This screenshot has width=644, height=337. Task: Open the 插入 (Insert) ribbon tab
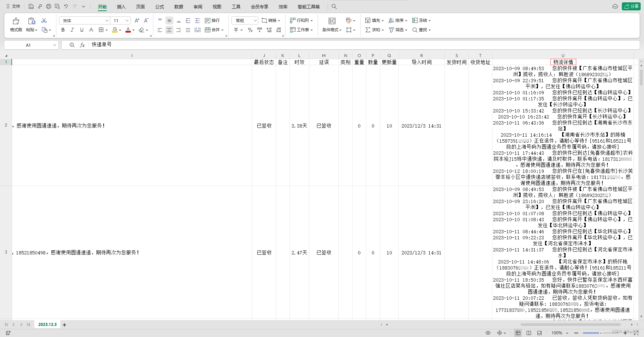tap(121, 7)
